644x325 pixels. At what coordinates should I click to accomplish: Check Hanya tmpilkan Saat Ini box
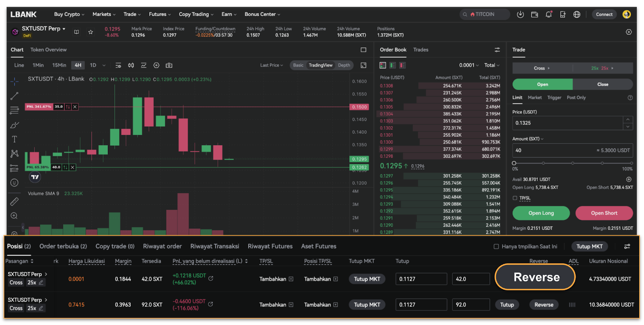pyautogui.click(x=496, y=247)
